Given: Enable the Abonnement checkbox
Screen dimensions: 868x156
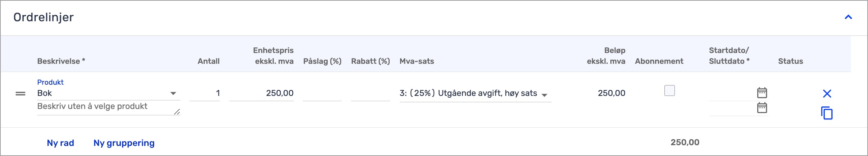Looking at the screenshot, I should 670,91.
